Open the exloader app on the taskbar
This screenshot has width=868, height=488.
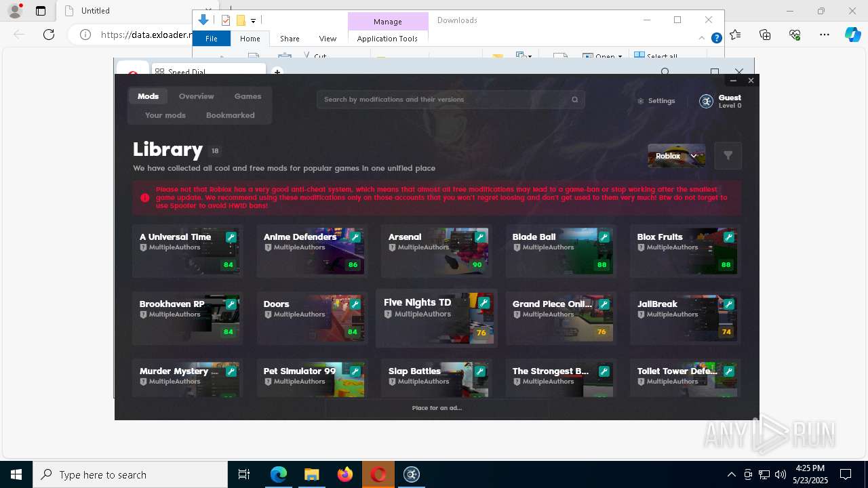[412, 474]
